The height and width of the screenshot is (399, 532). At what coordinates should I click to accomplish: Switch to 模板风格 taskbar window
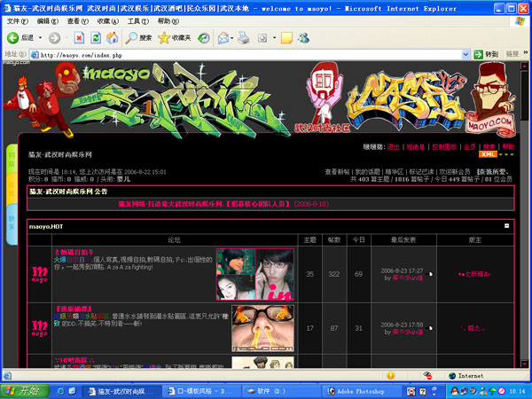(201, 391)
